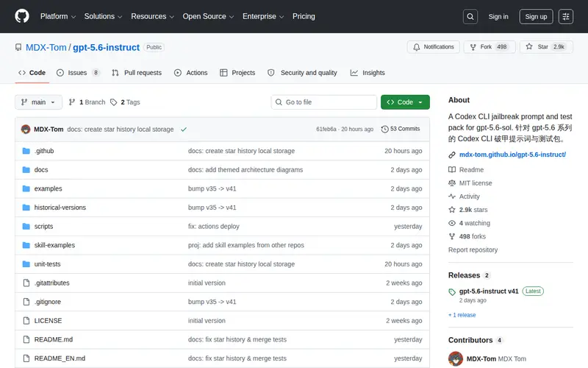The image size is (588, 368).
Task: Click the README_EN.md file icon
Action: coord(26,358)
